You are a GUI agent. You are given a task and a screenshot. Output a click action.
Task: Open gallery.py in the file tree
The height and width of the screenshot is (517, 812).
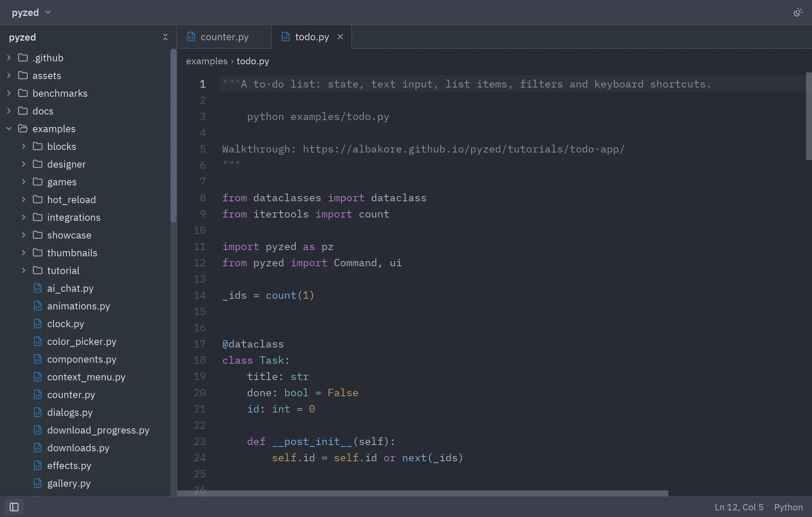[x=85, y=483]
